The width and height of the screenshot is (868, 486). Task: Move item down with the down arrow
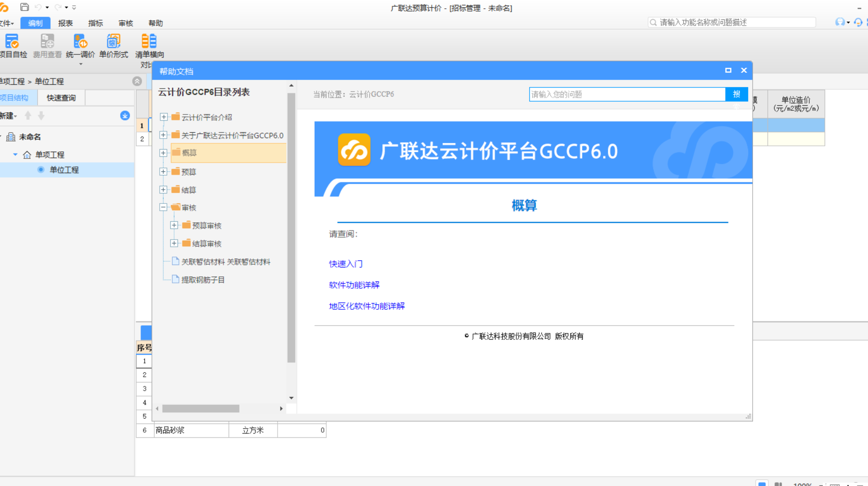(x=41, y=115)
